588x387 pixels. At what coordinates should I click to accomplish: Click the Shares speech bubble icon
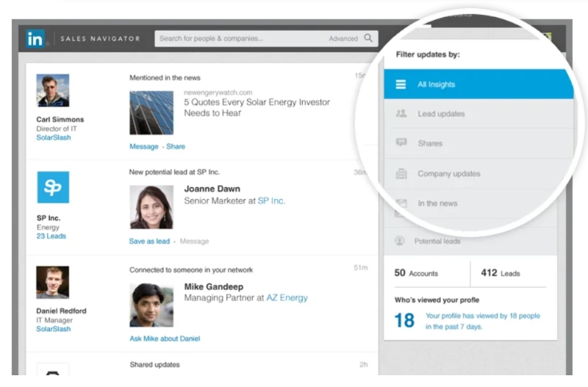[x=401, y=143]
